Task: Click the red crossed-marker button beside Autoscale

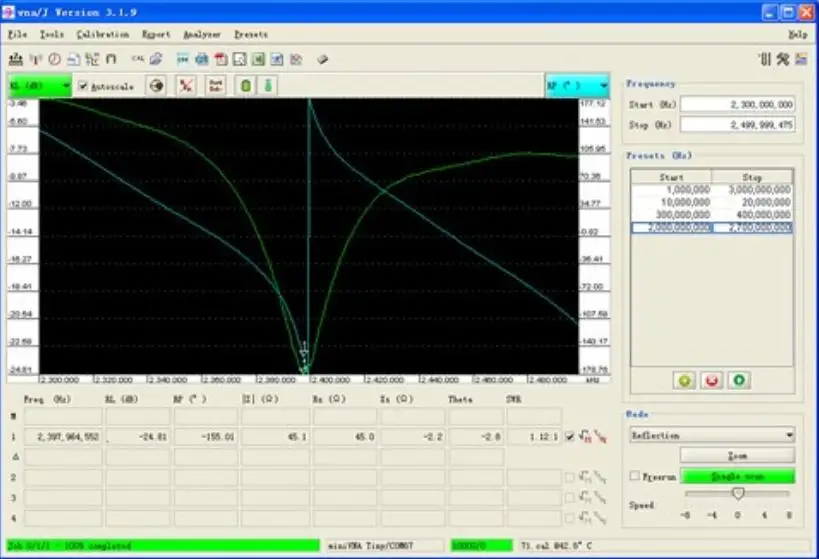Action: coord(186,86)
